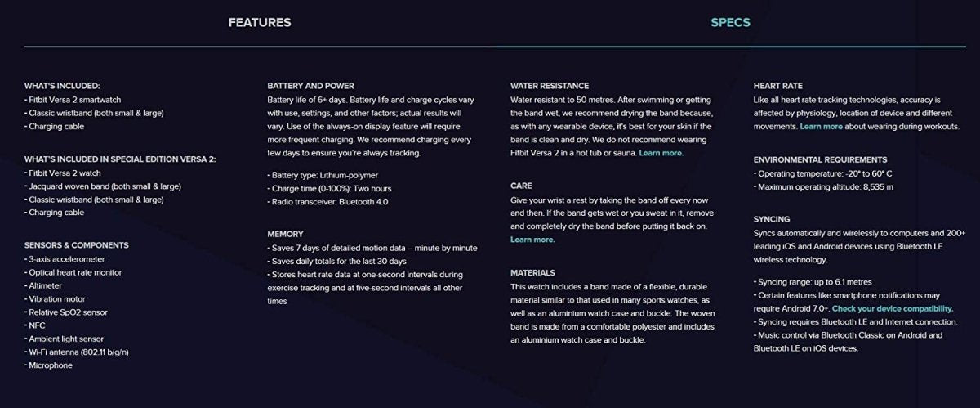
Task: Follow Learn more link in Care section
Action: coord(532,240)
